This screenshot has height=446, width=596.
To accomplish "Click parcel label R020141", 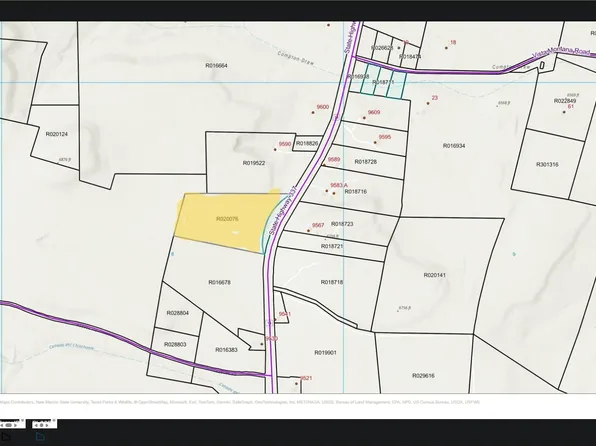I will point(434,275).
